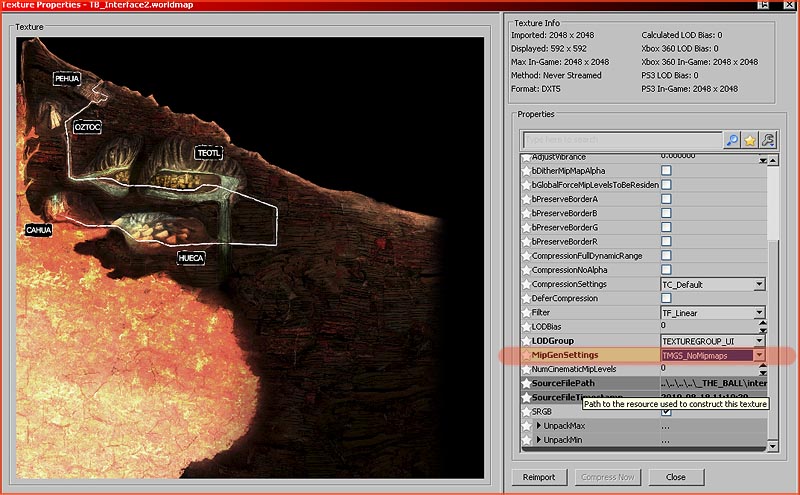Favorite the SourceFilePath property
Image resolution: width=800 pixels, height=495 pixels.
pos(526,383)
